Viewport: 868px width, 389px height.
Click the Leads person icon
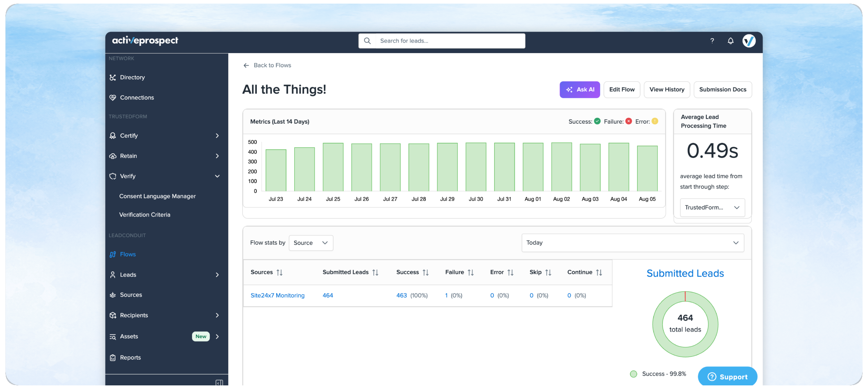click(x=113, y=275)
